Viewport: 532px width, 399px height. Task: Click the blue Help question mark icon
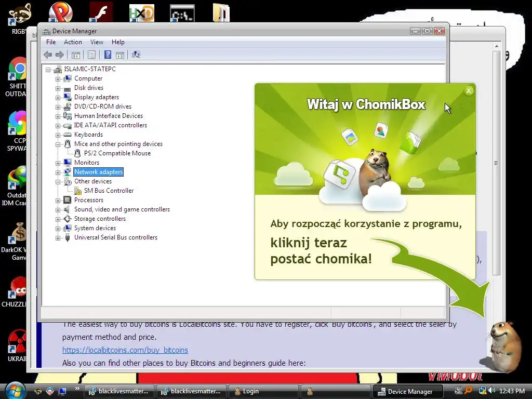[x=108, y=55]
